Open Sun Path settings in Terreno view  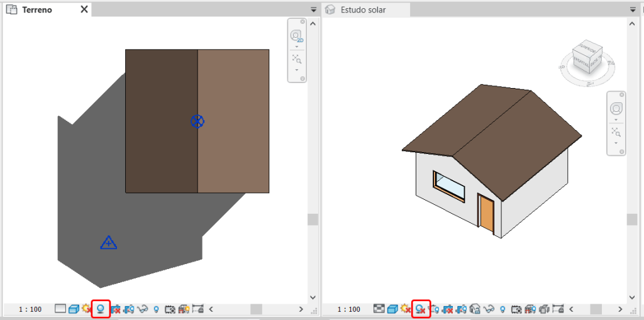(87, 309)
